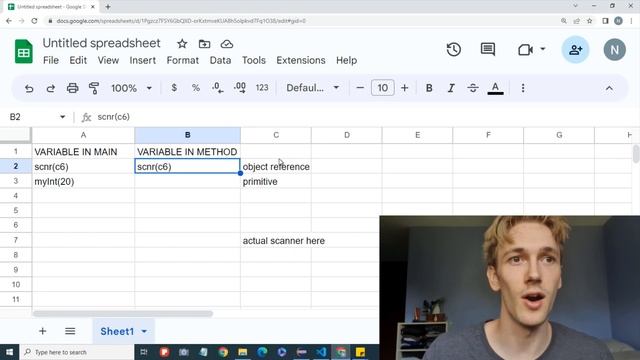Collapse the menus with the up chevron
640x360 pixels.
tap(609, 88)
